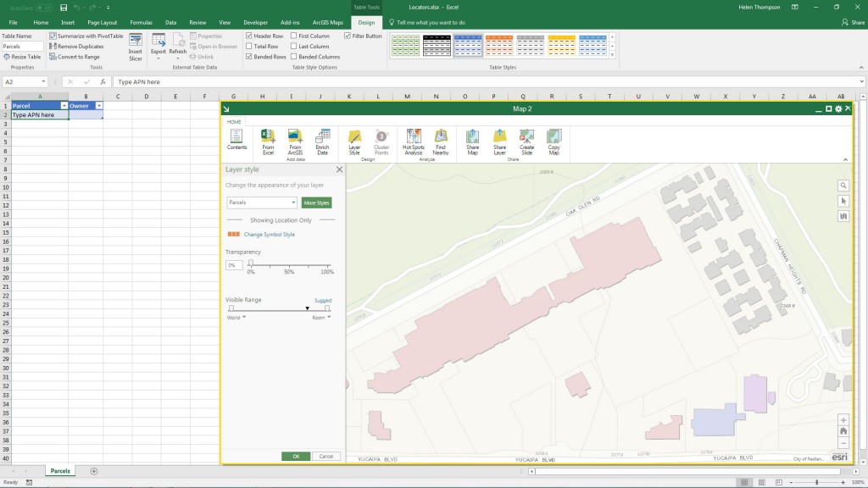Image resolution: width=868 pixels, height=488 pixels.
Task: Click the Suggest visible range link
Action: click(323, 301)
